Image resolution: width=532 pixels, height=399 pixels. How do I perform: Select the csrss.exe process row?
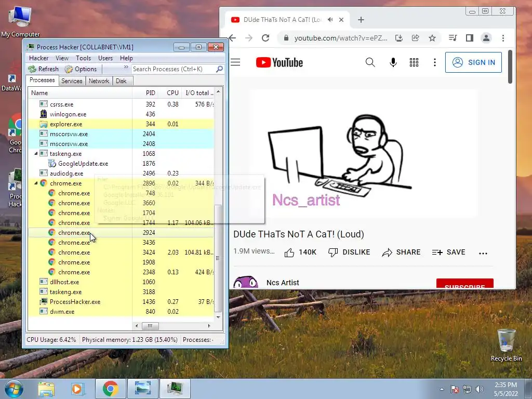[121, 104]
